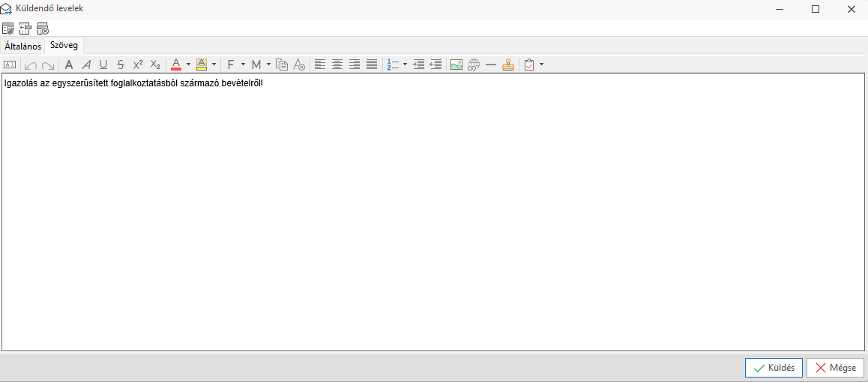Toggle italic formatting
868x382 pixels.
tap(85, 65)
